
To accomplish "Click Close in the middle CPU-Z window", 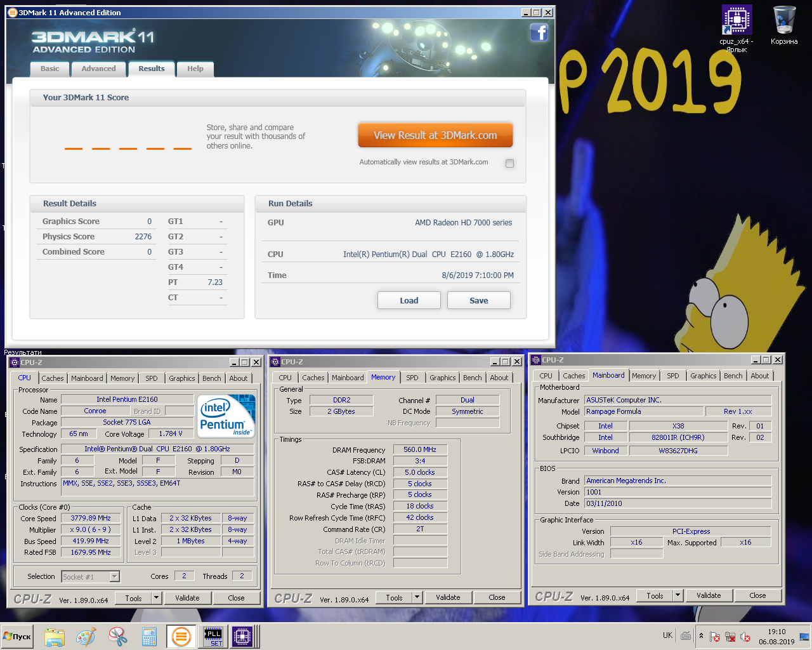I will click(x=497, y=597).
